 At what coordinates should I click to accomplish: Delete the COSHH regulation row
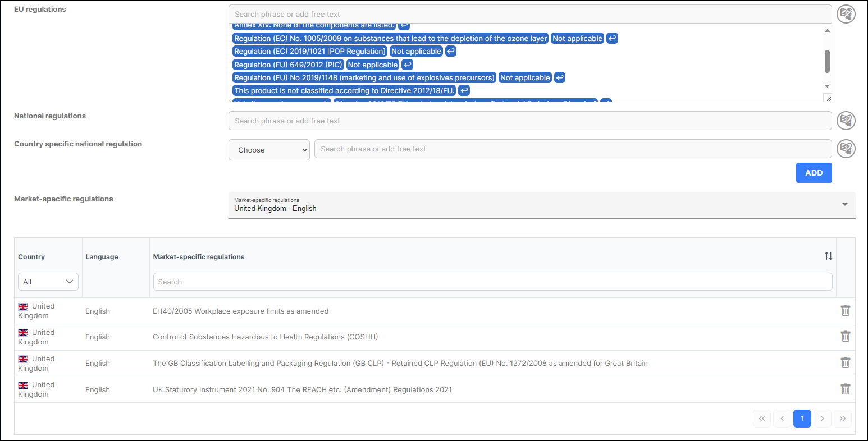pos(845,337)
